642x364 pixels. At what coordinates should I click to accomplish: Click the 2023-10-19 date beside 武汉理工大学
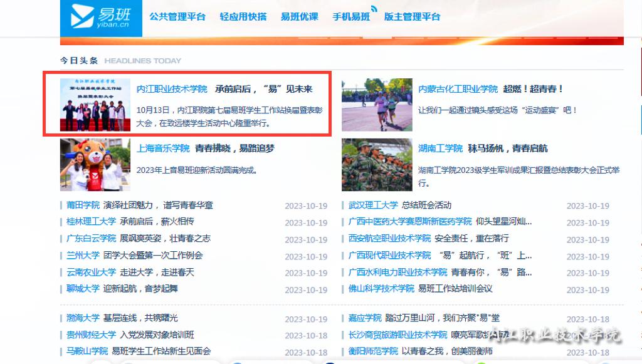588,206
